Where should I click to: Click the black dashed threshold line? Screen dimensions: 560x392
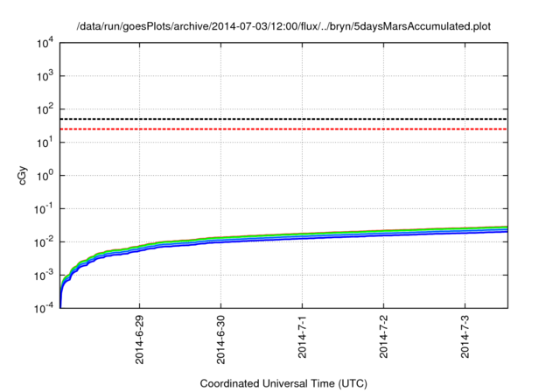[283, 119]
